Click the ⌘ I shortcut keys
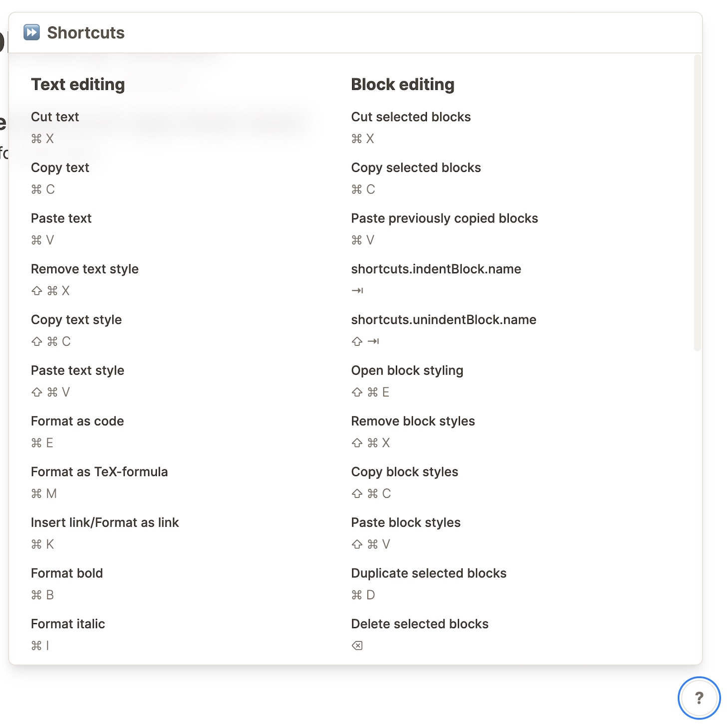The image size is (728, 727). click(x=40, y=646)
